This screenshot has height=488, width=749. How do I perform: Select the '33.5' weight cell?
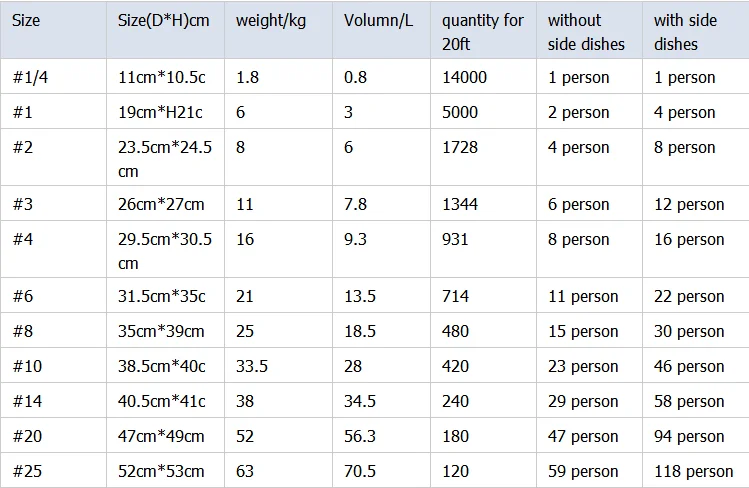pos(252,366)
